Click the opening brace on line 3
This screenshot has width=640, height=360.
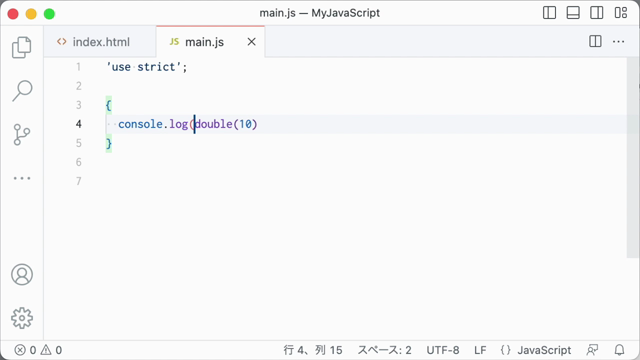(x=109, y=105)
